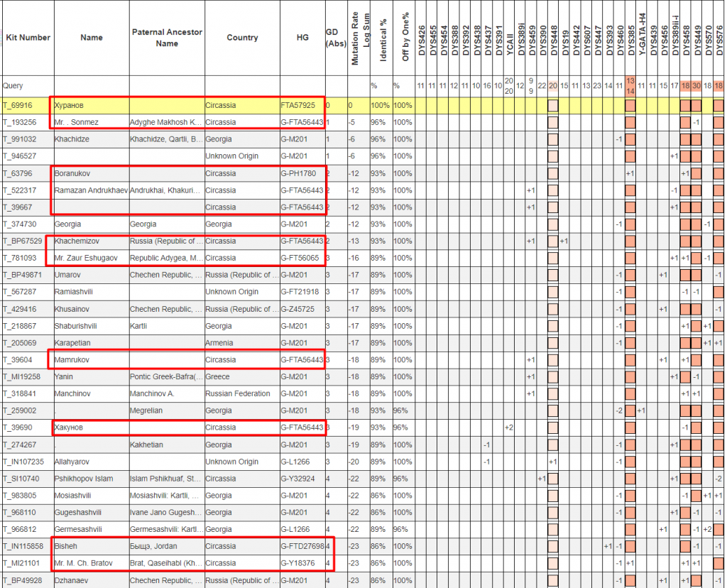The width and height of the screenshot is (727, 588).
Task: Click the HG haplogroup column header
Action: click(x=302, y=38)
